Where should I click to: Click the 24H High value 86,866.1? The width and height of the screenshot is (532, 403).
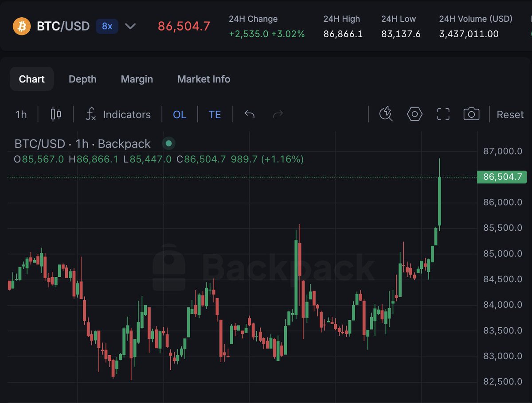tap(343, 34)
